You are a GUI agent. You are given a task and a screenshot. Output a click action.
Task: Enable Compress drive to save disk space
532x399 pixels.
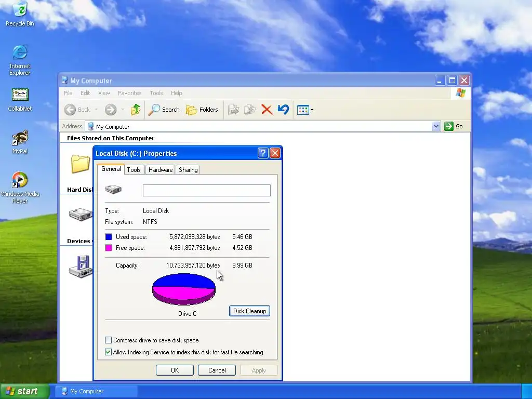click(x=108, y=340)
